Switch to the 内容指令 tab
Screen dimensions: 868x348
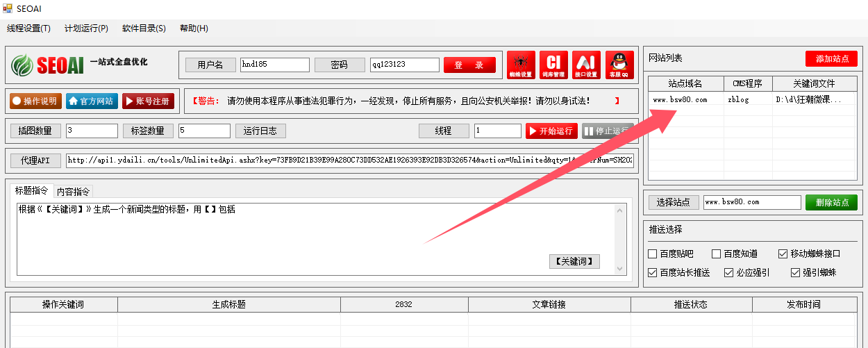[x=73, y=191]
